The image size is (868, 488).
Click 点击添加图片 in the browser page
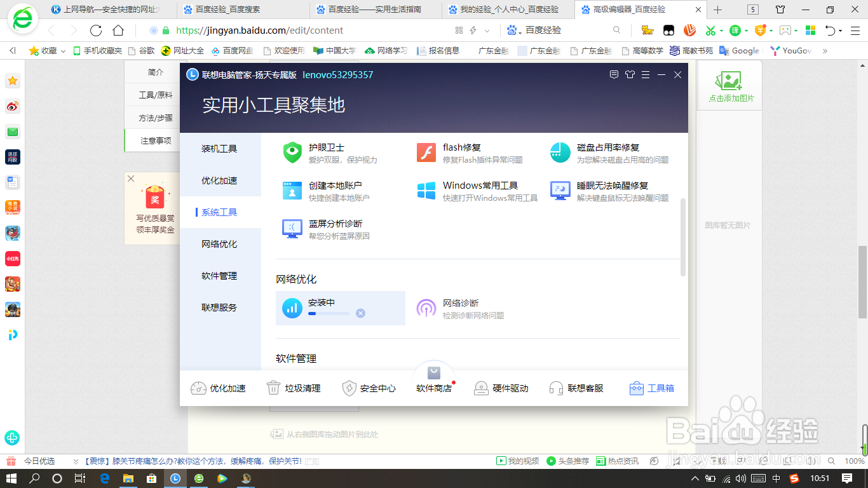[731, 87]
